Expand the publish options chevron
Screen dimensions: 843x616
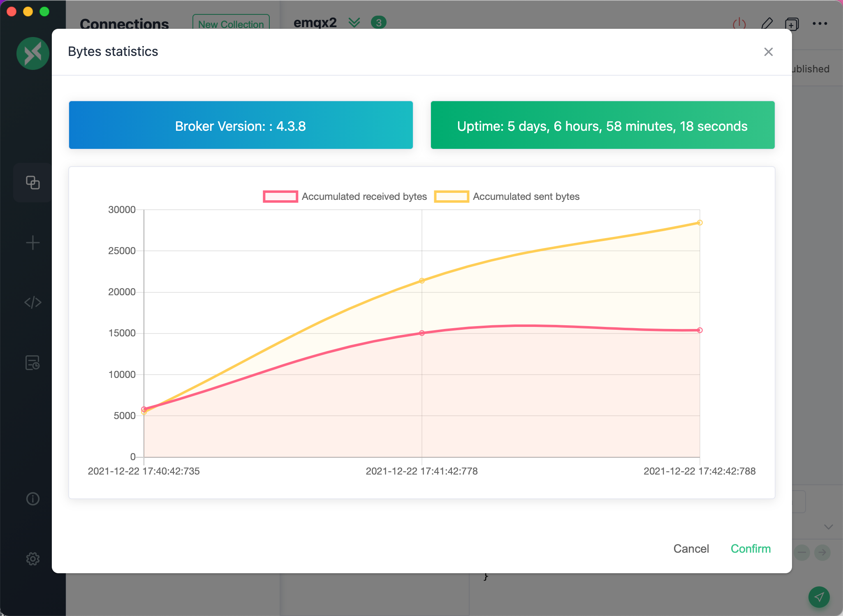tap(828, 527)
